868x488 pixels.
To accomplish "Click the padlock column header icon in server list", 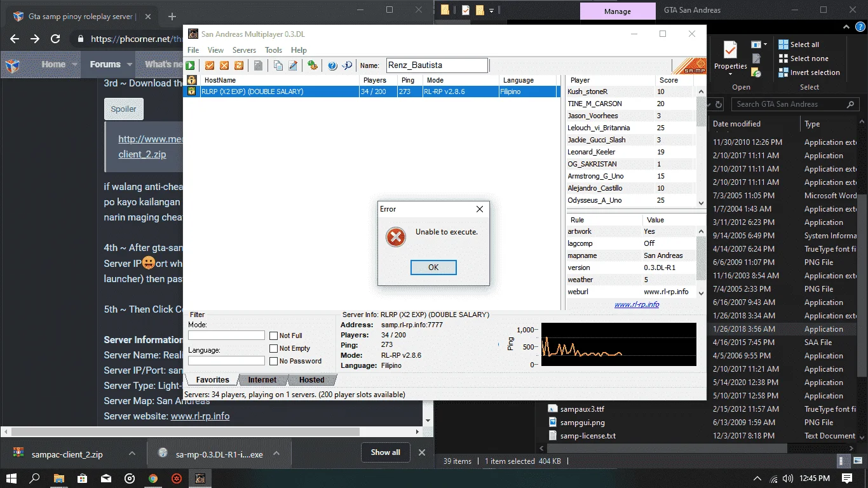I will point(191,80).
